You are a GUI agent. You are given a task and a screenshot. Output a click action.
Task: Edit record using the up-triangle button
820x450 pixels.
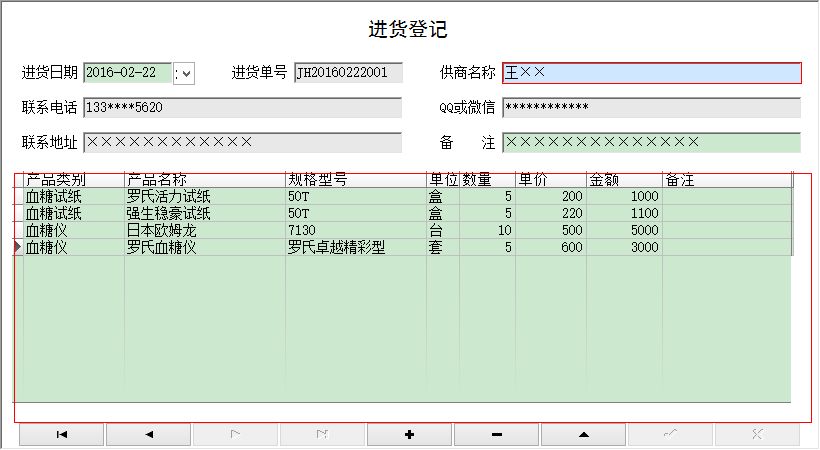(x=583, y=434)
